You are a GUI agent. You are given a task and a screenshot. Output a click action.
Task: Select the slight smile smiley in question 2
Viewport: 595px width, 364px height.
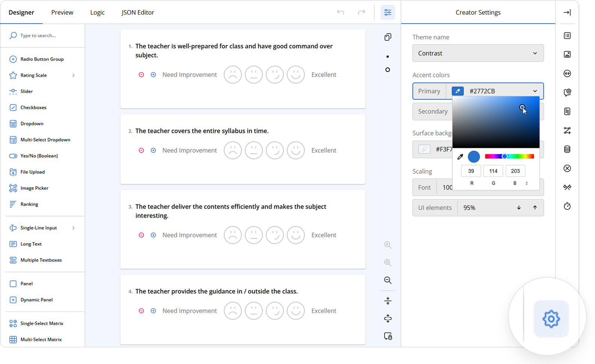275,150
